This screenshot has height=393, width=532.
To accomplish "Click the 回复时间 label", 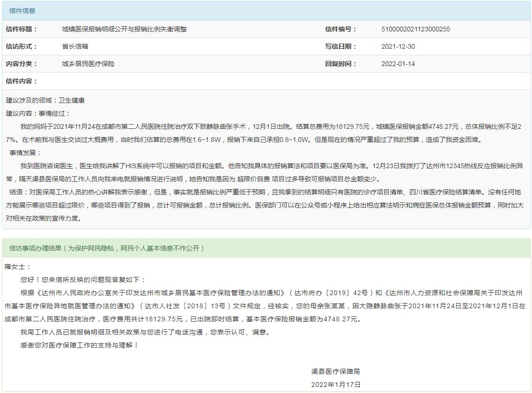I will pyautogui.click(x=340, y=64).
